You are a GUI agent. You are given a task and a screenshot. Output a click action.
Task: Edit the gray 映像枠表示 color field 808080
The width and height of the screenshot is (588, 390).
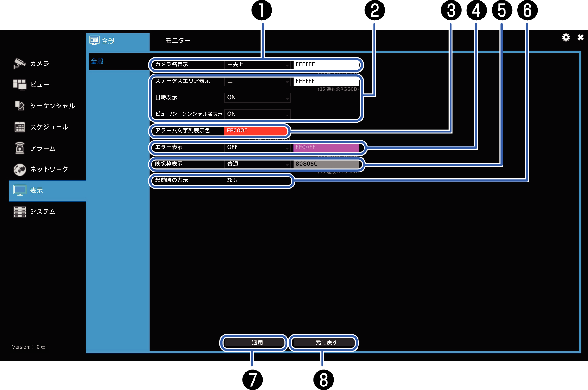(x=326, y=164)
